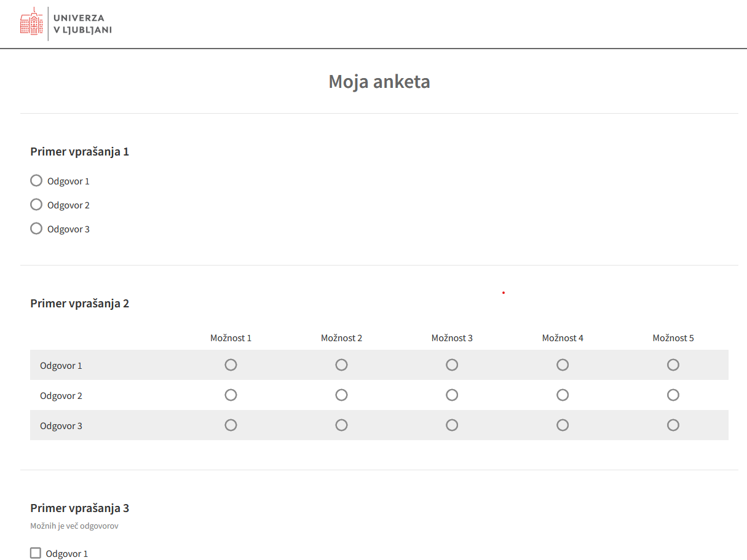Select Odgovor 3 under Primer vprašanja 1
The image size is (747, 560).
point(36,229)
